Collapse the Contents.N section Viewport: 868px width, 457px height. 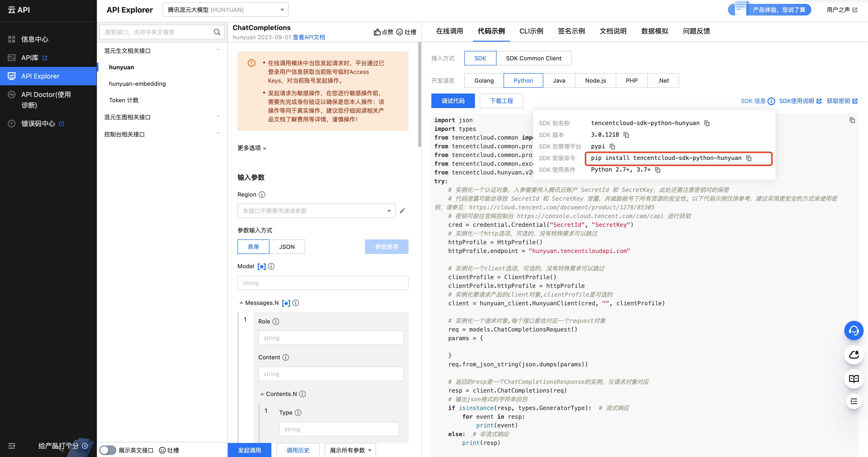click(x=262, y=394)
